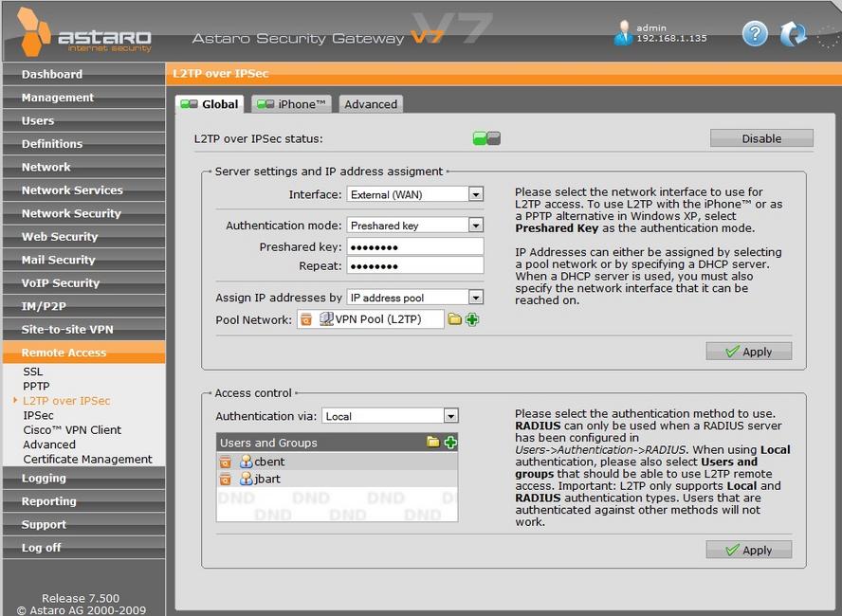Open the Reporting menu
The width and height of the screenshot is (842, 616).
[83, 500]
